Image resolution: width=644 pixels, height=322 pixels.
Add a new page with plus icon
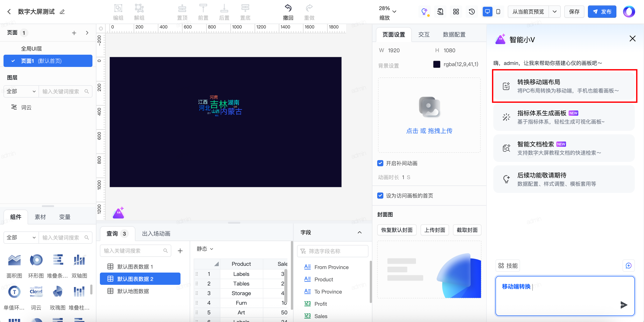click(x=74, y=33)
